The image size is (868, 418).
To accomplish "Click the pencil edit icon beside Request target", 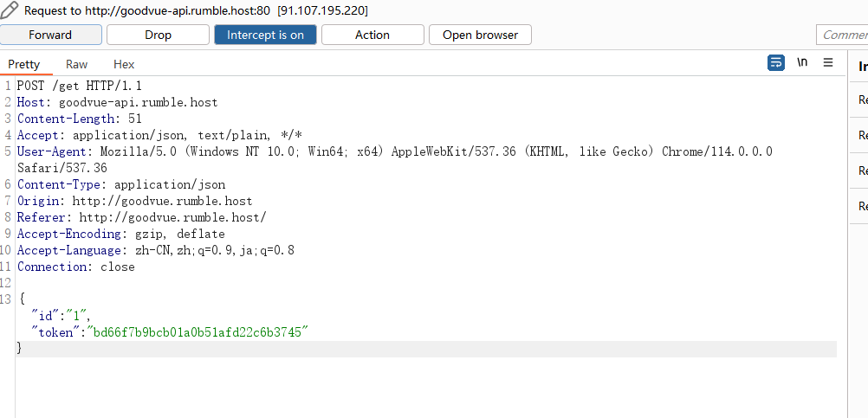I will 10,10.
